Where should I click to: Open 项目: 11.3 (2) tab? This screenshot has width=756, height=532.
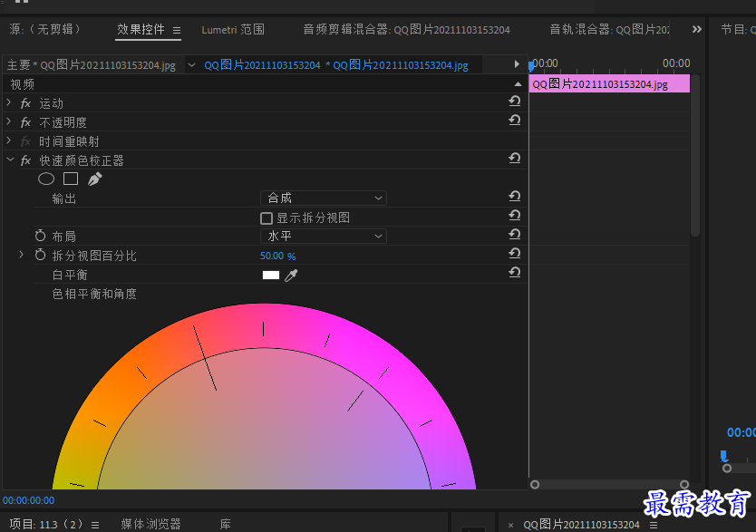tap(47, 524)
